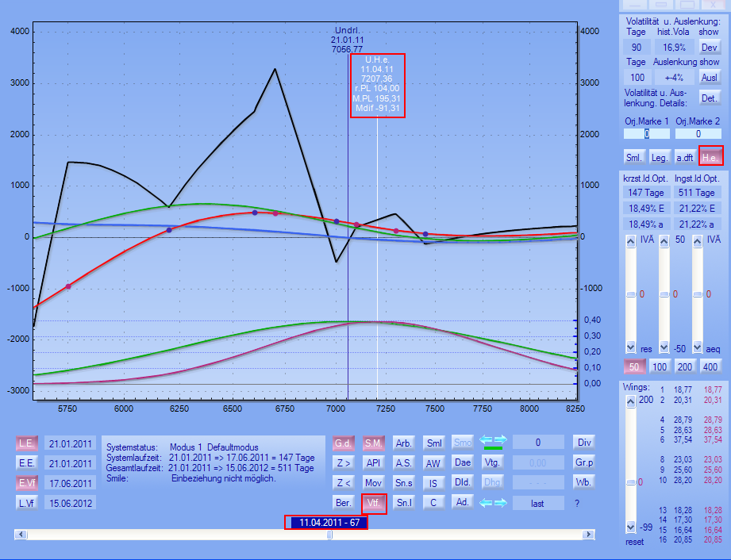Open help with the question mark
The height and width of the screenshot is (560, 731).
point(577,503)
